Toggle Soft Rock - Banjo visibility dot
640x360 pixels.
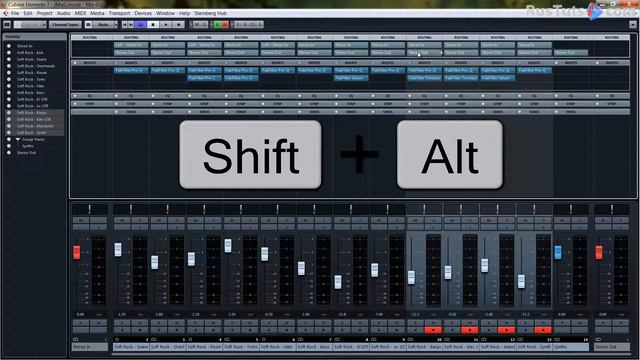point(9,113)
